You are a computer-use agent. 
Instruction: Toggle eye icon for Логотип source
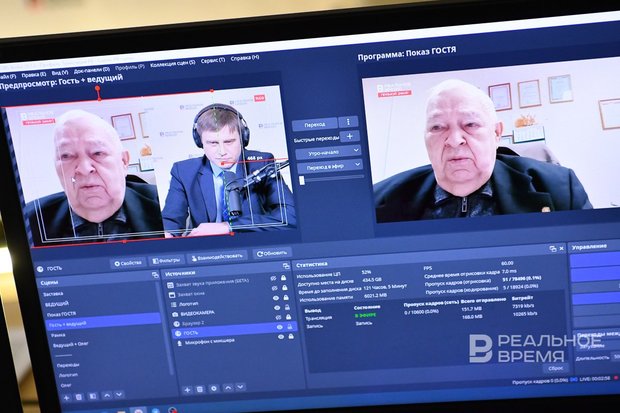pyautogui.click(x=276, y=298)
